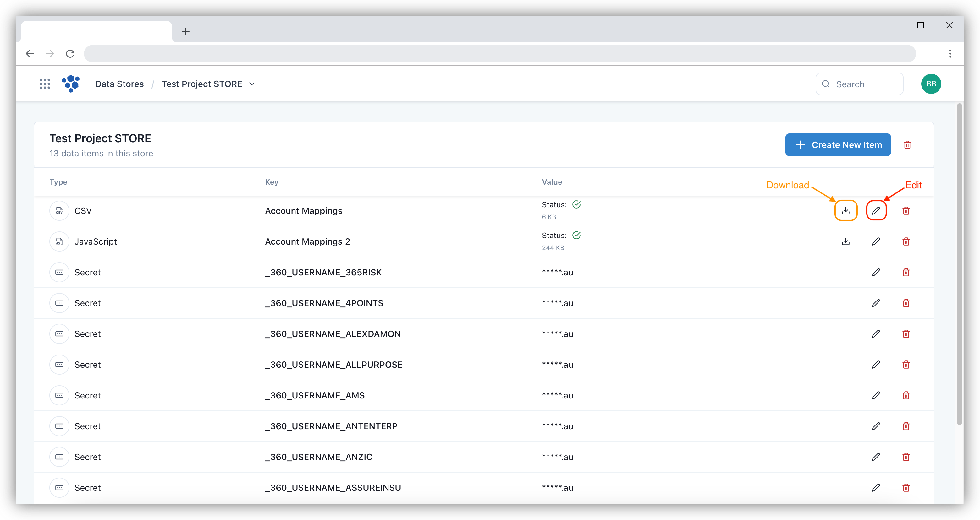Delete the Account Mappings 2 JavaScript item
The width and height of the screenshot is (980, 520).
pyautogui.click(x=906, y=241)
